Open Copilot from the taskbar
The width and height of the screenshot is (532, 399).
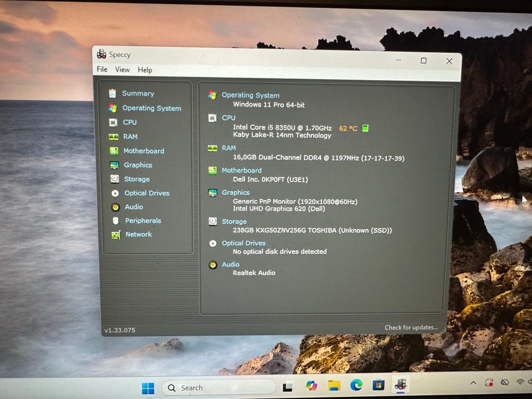pyautogui.click(x=311, y=386)
